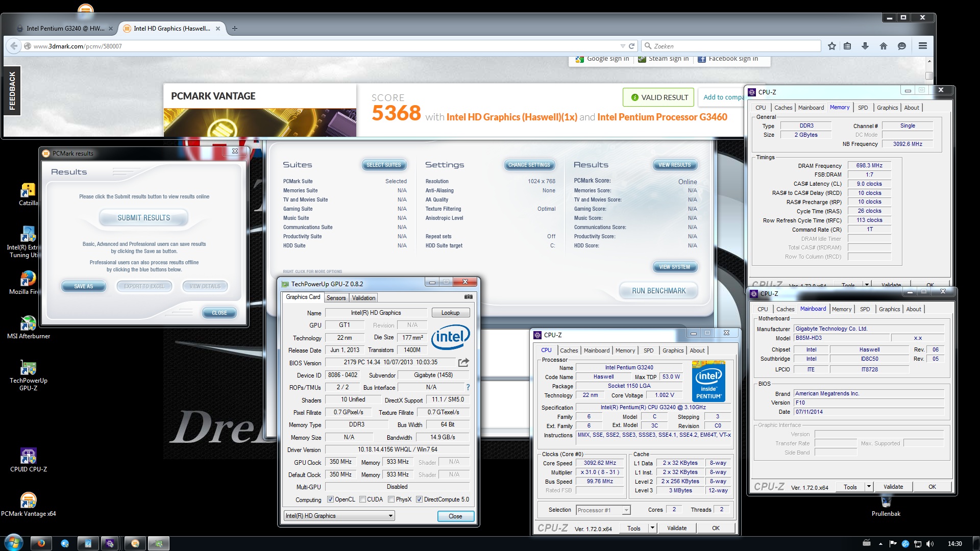The image size is (980, 551).
Task: Click the Firefox bookmarks list icon
Action: point(847,46)
